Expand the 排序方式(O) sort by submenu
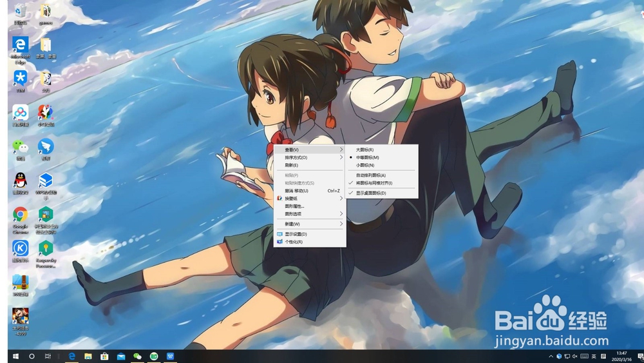The height and width of the screenshot is (363, 644). [310, 157]
